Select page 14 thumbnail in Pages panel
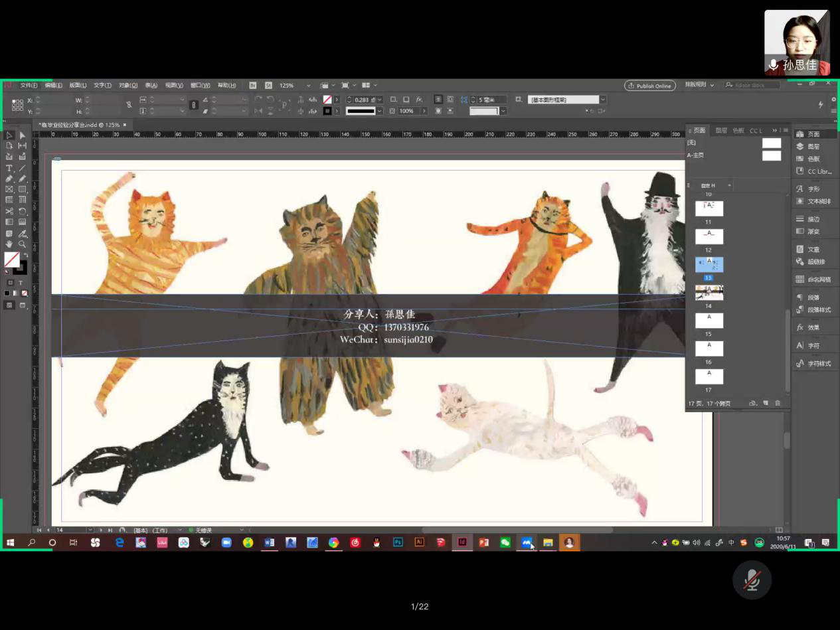Screen dimensions: 840x630 click(709, 292)
